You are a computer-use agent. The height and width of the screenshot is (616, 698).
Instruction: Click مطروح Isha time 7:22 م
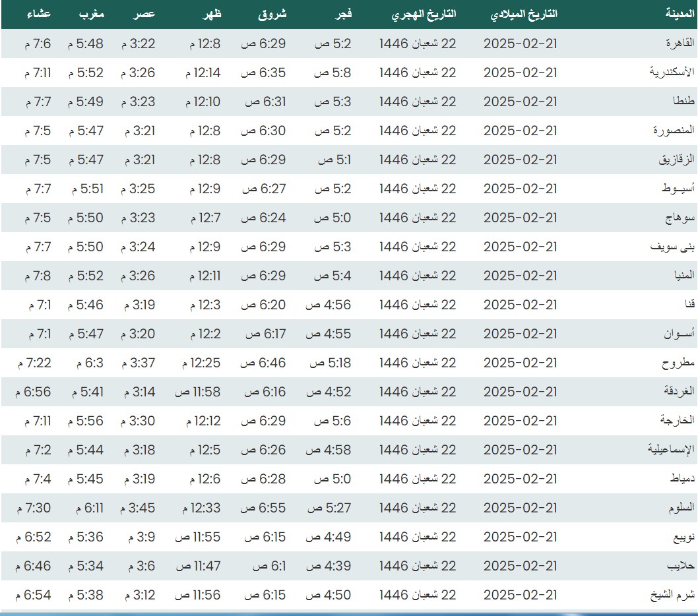point(38,363)
